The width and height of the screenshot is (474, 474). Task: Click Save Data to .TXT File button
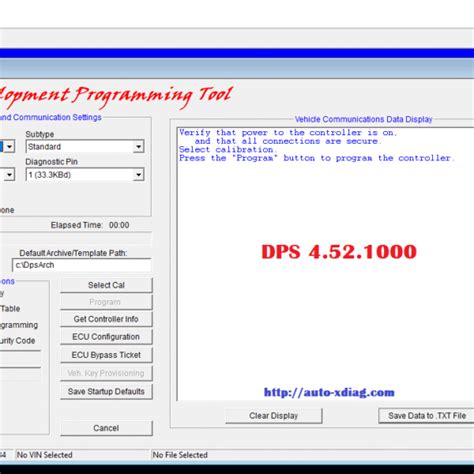pos(427,416)
